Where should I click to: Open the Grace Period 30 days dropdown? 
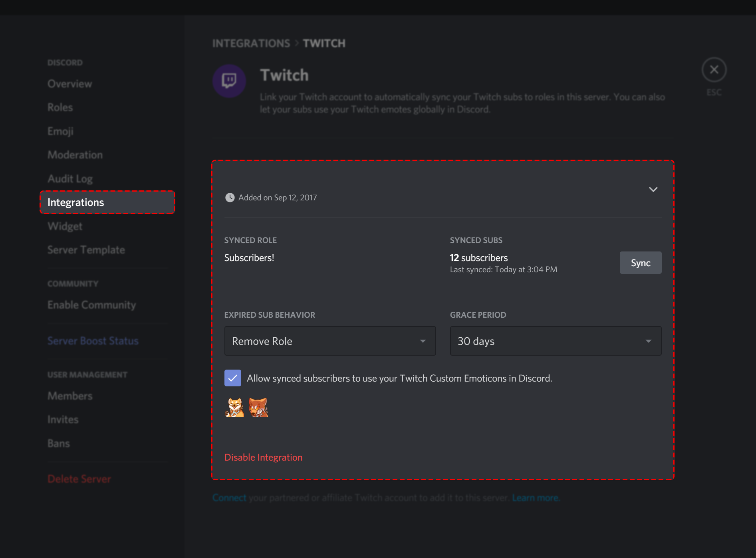[556, 341]
